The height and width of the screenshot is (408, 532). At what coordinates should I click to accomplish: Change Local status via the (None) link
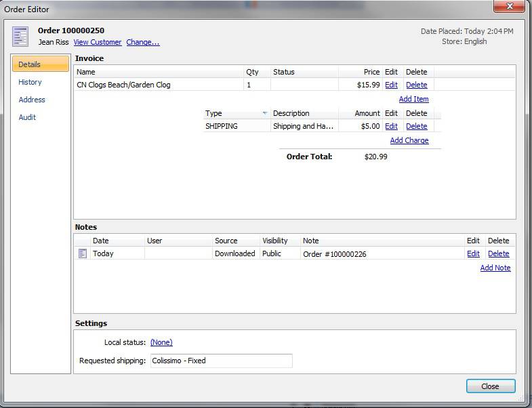coord(161,342)
